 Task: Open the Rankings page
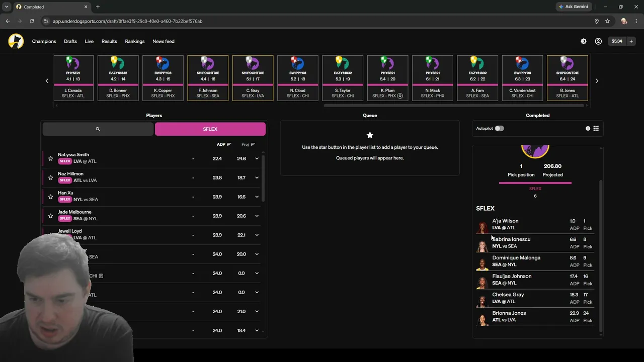pyautogui.click(x=135, y=41)
